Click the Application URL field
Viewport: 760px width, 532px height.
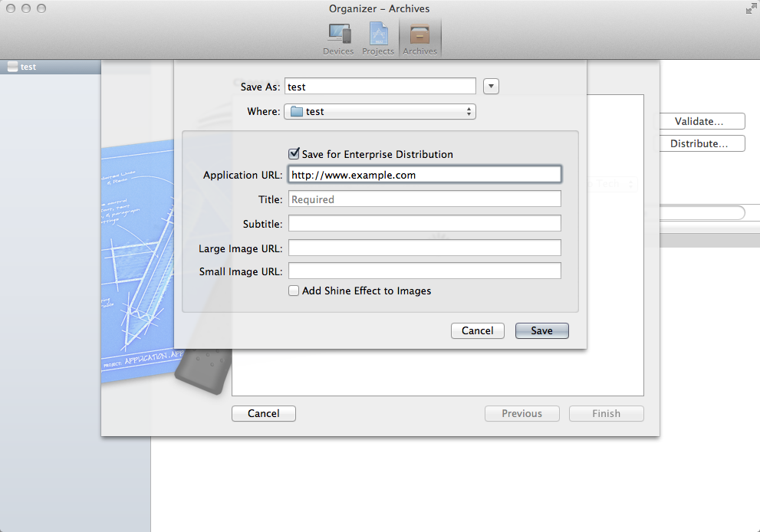click(424, 175)
